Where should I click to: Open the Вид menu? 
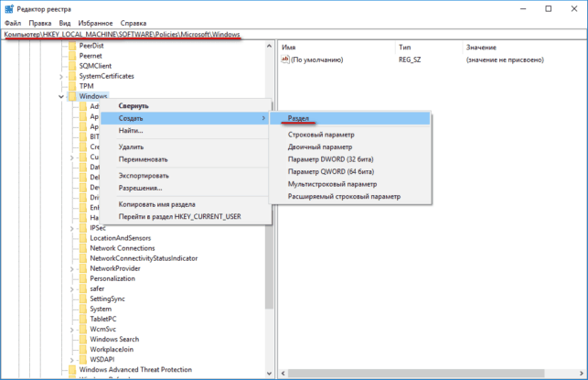[x=65, y=23]
